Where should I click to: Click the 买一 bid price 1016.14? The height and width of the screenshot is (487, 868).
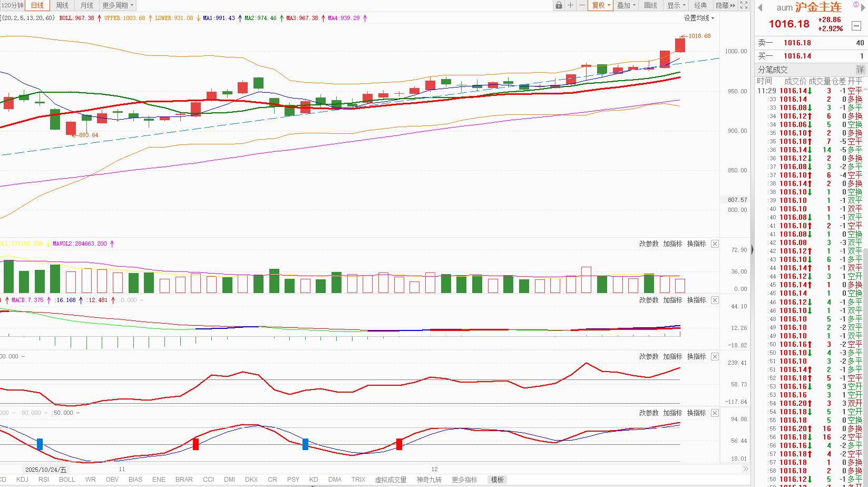797,56
